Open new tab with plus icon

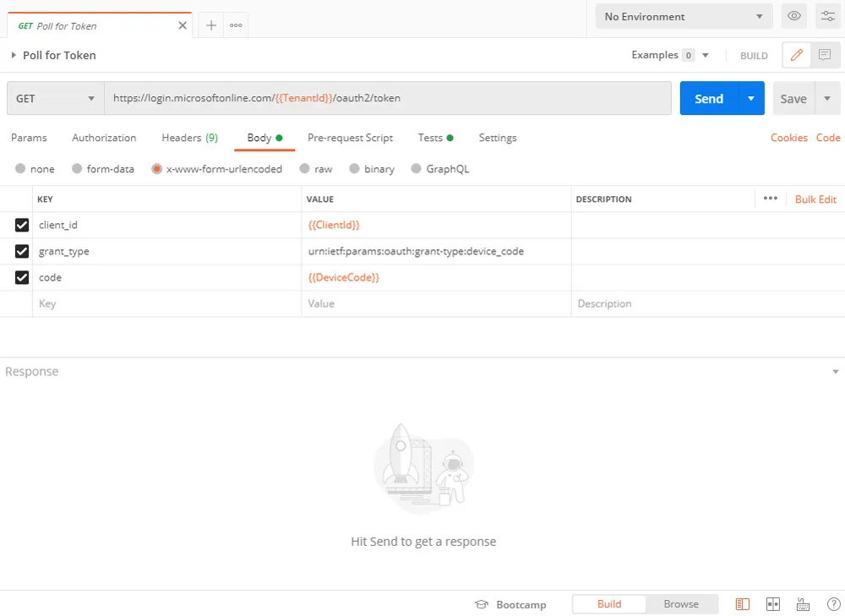211,25
